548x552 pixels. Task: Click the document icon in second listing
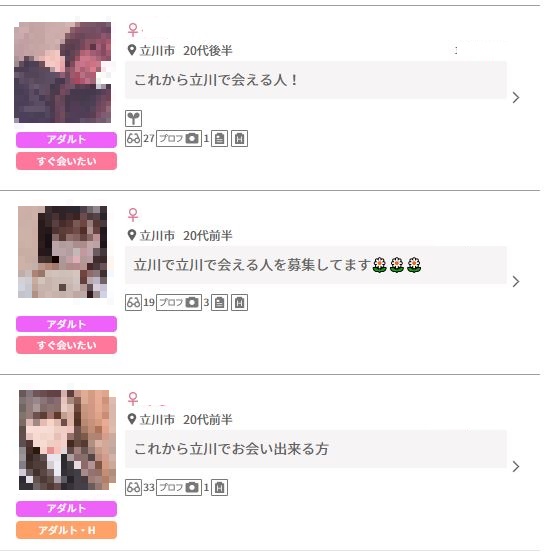[219, 302]
